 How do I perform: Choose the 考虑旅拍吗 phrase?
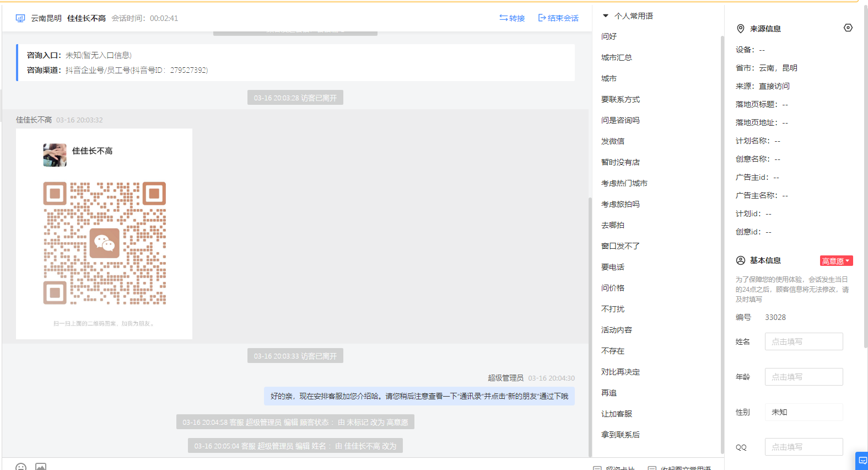click(x=621, y=204)
